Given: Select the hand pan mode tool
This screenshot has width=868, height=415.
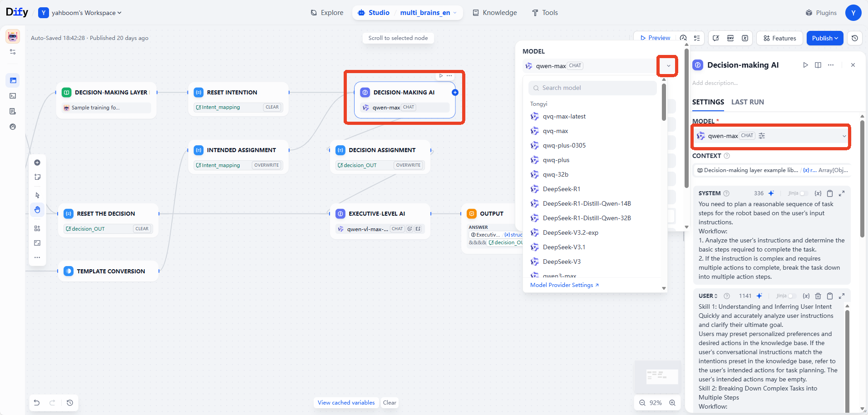Looking at the screenshot, I should point(37,210).
